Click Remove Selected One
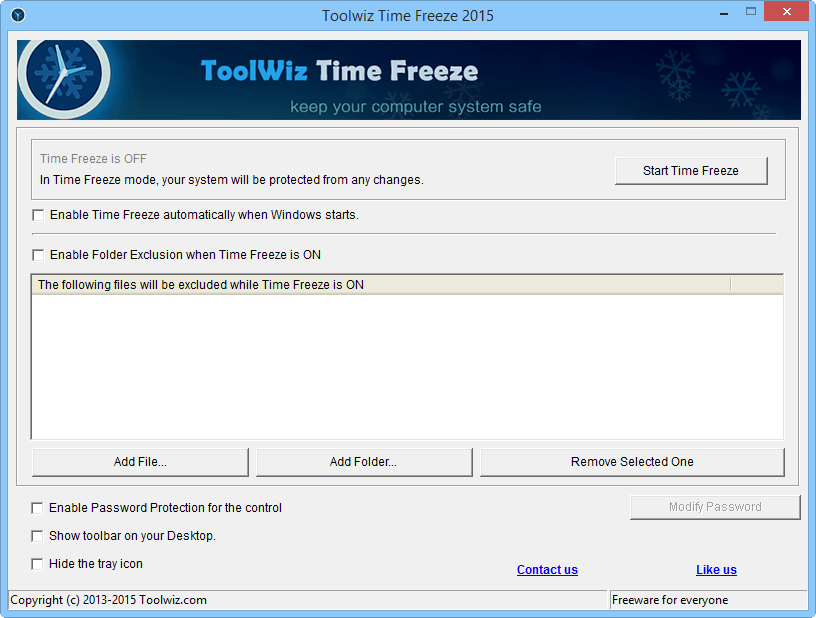The height and width of the screenshot is (618, 816). pyautogui.click(x=632, y=461)
